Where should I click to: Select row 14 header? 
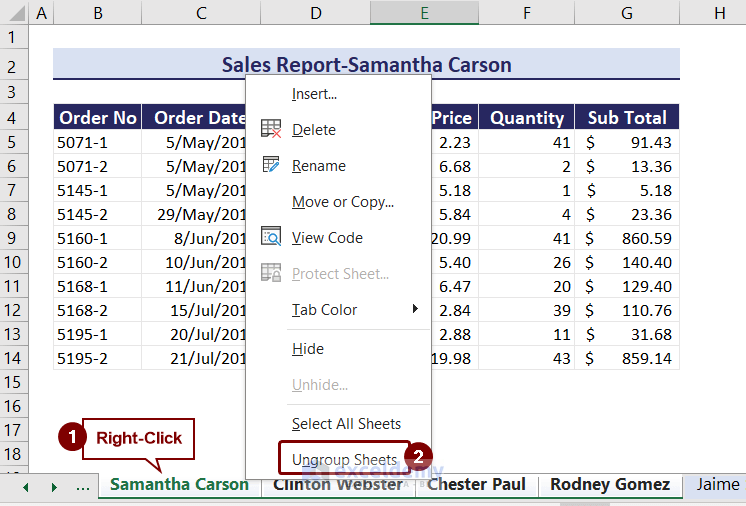point(13,358)
